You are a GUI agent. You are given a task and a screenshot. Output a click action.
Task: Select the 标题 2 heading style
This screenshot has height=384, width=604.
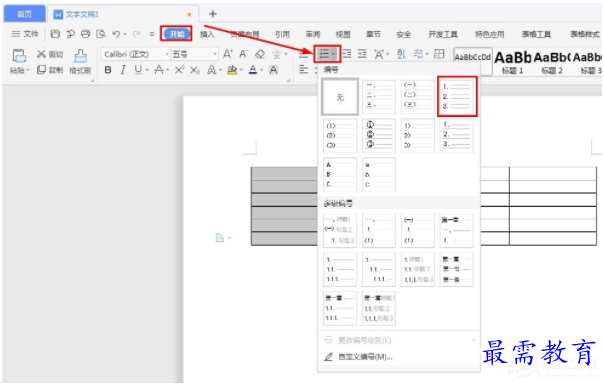click(552, 62)
